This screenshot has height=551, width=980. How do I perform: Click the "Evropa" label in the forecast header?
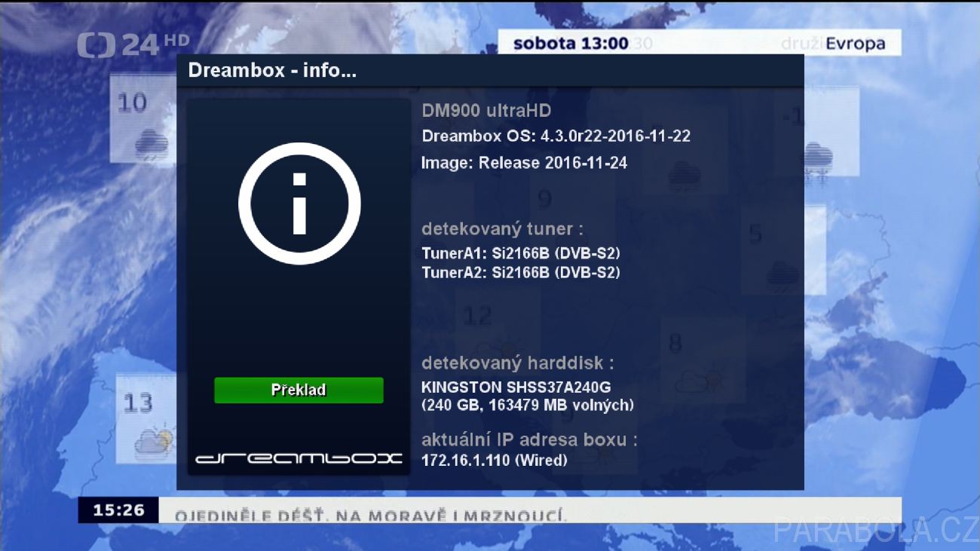[x=855, y=44]
